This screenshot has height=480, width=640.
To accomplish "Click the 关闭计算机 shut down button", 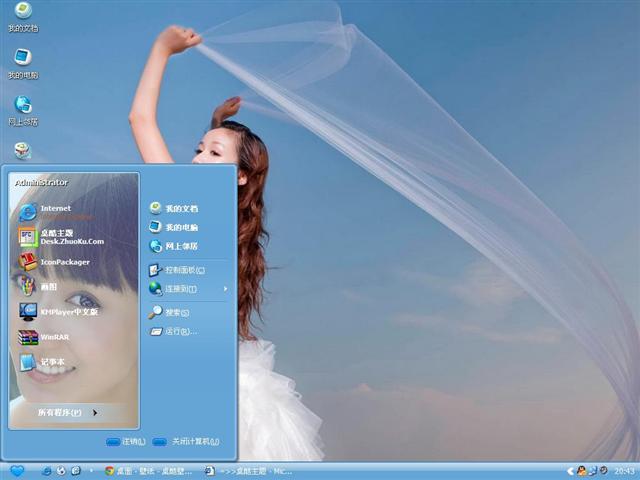I will point(187,441).
